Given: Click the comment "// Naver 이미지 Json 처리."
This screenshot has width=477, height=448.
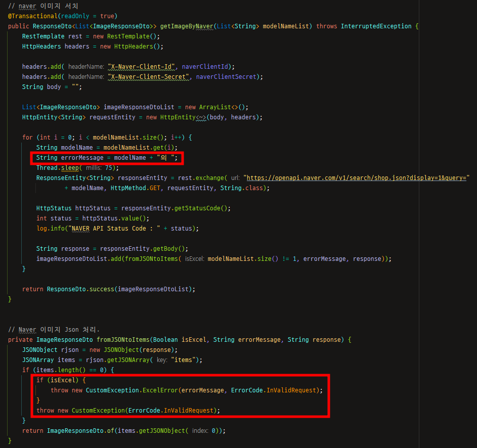Looking at the screenshot, I should click(54, 329).
